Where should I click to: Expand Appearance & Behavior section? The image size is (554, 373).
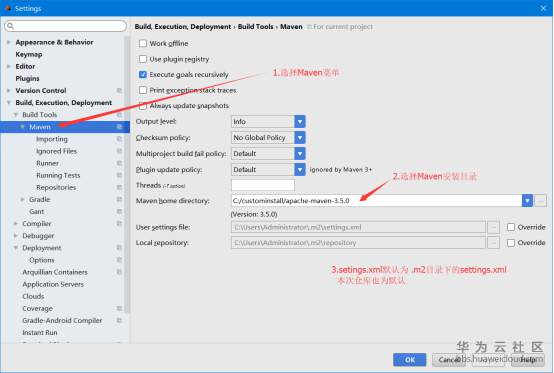tap(9, 42)
